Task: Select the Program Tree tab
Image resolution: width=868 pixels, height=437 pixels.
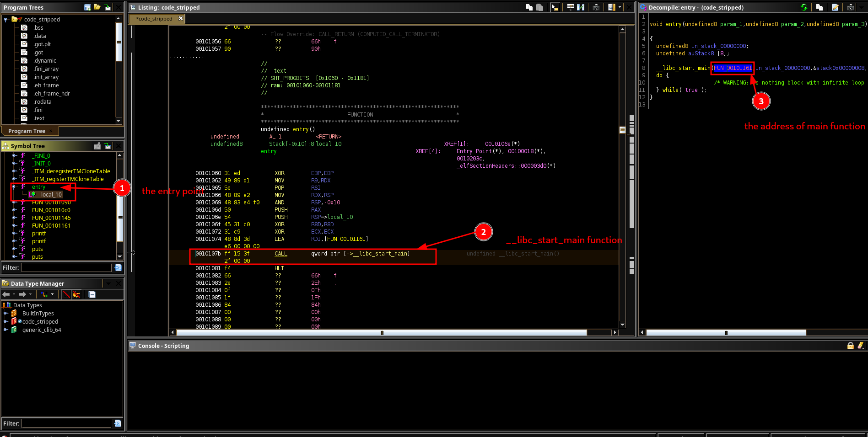Action: [x=27, y=131]
